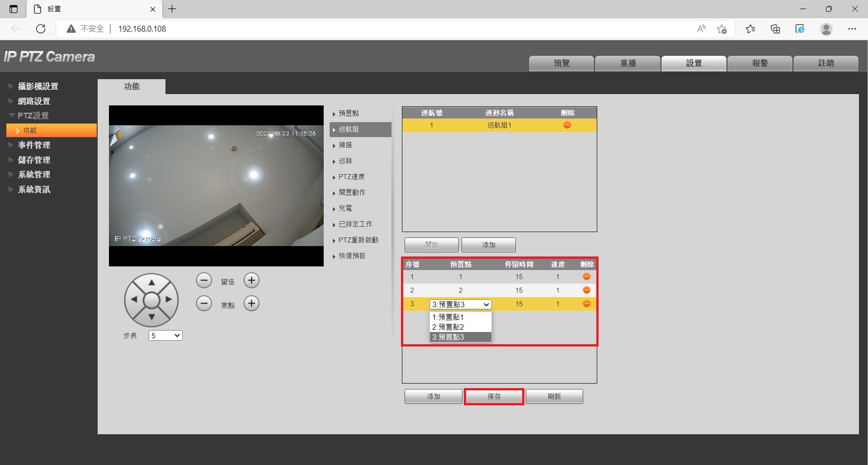The height and width of the screenshot is (465, 868).
Task: Expand 網路設置 in the sidebar
Action: (34, 101)
